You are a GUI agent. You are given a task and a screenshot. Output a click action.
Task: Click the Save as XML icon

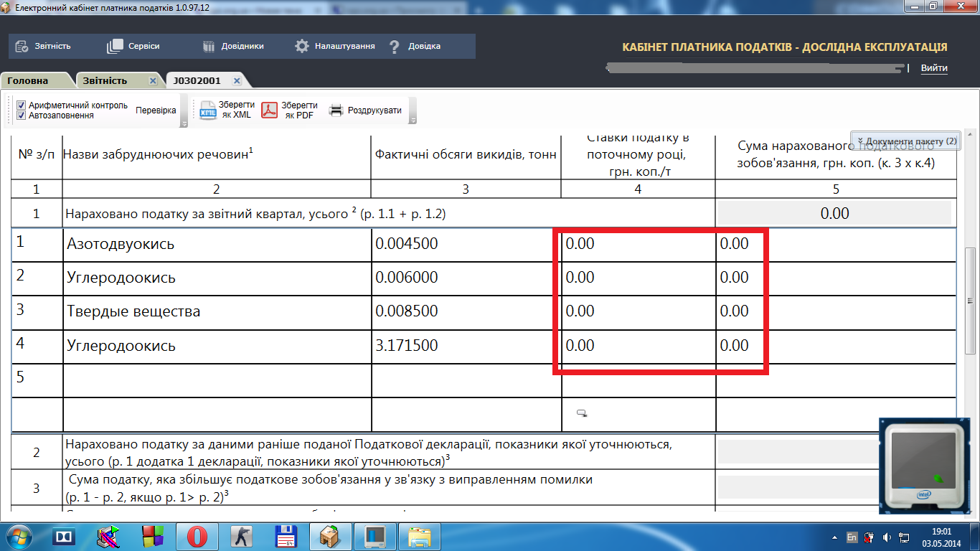(207, 110)
